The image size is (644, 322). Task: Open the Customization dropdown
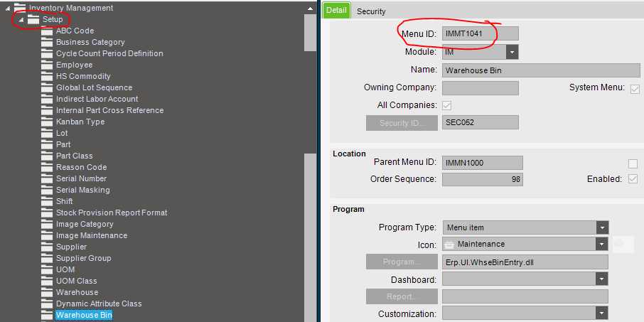click(603, 313)
